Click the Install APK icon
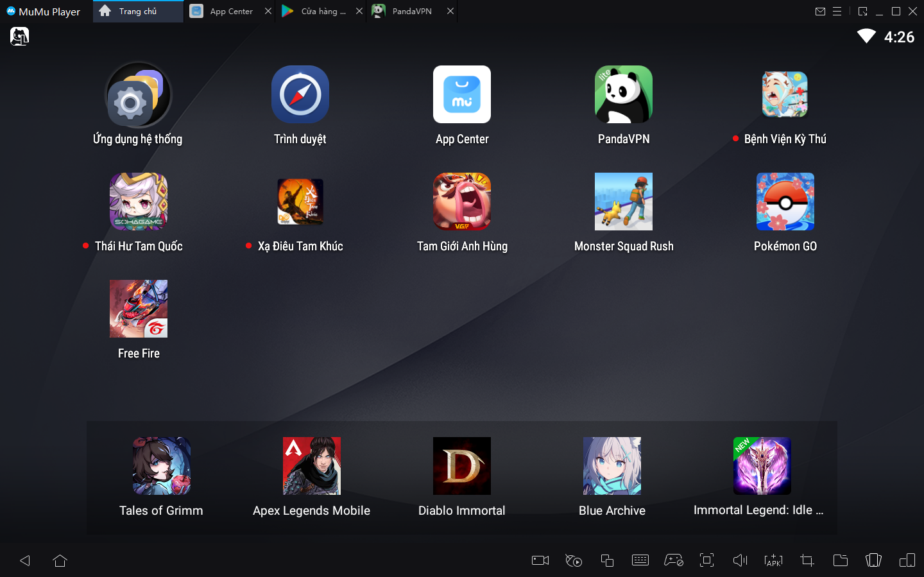 point(774,560)
